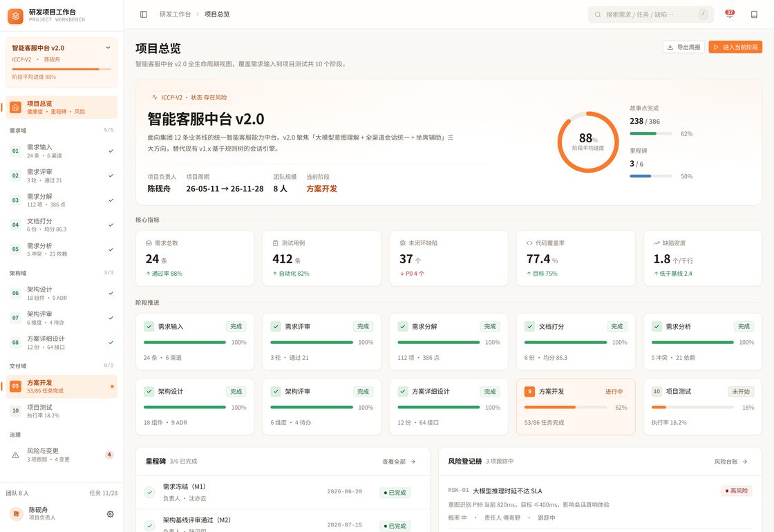
Task: Click the 需求总数 inbox icon
Action: tap(149, 243)
